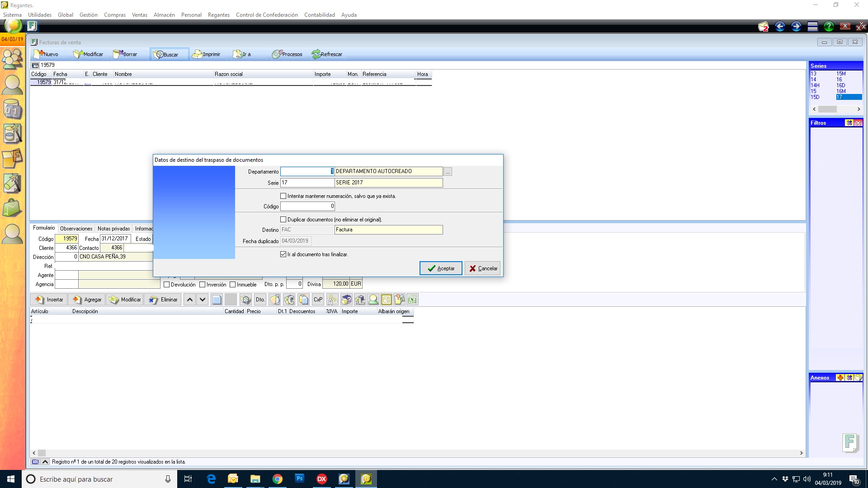Open the Regantes menu
The height and width of the screenshot is (488, 868).
pos(218,15)
